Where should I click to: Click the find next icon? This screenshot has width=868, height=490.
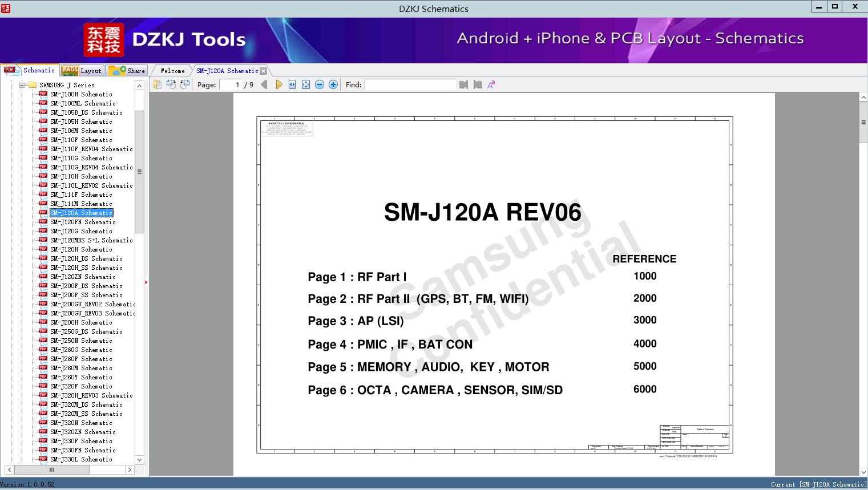coord(478,84)
